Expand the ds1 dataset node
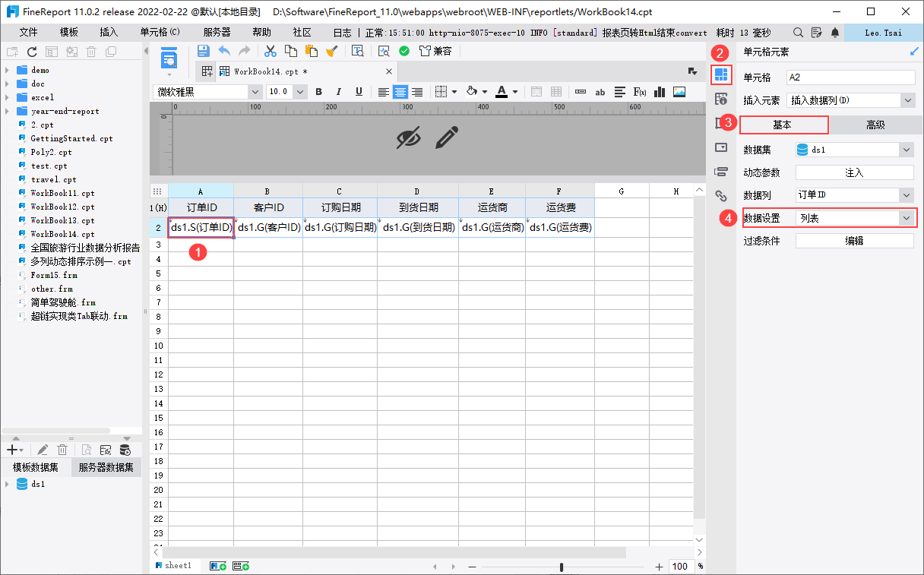 pos(6,484)
